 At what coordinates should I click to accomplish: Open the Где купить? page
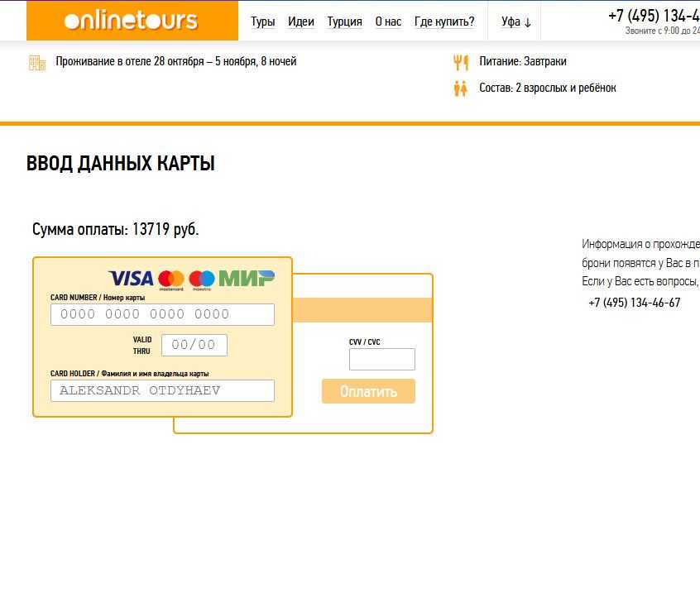pos(444,21)
